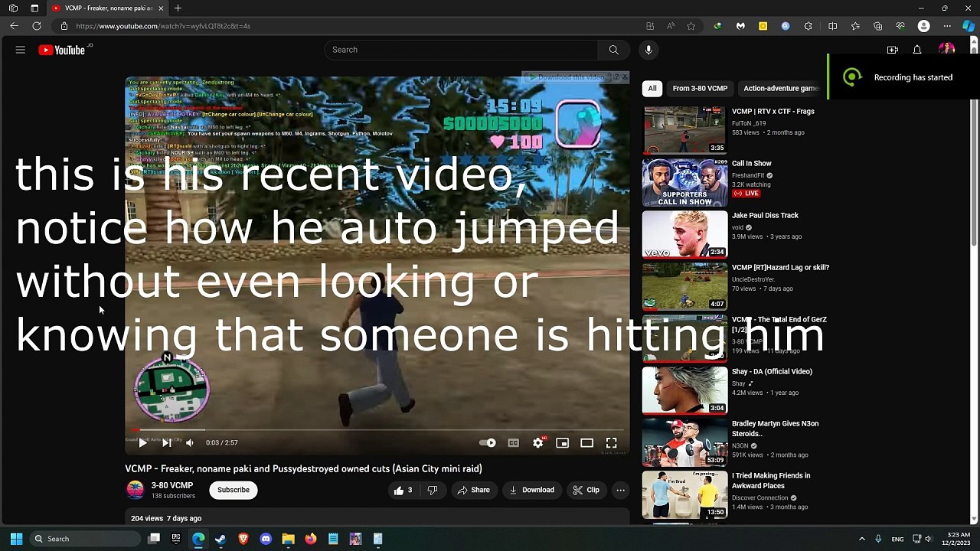The image size is (980, 551).
Task: Open Jake Paul Diss Track thumbnail
Action: [x=684, y=234]
